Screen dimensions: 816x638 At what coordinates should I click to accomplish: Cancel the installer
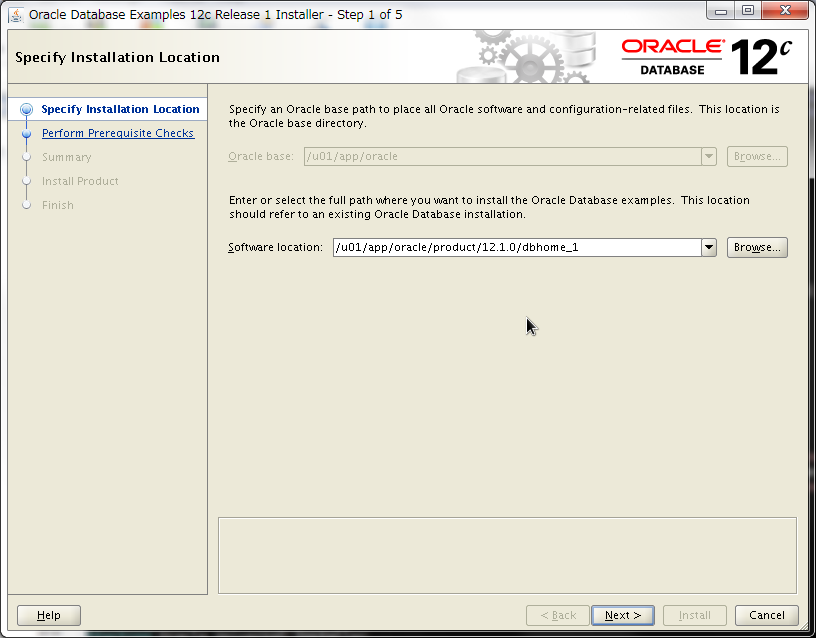coord(767,615)
